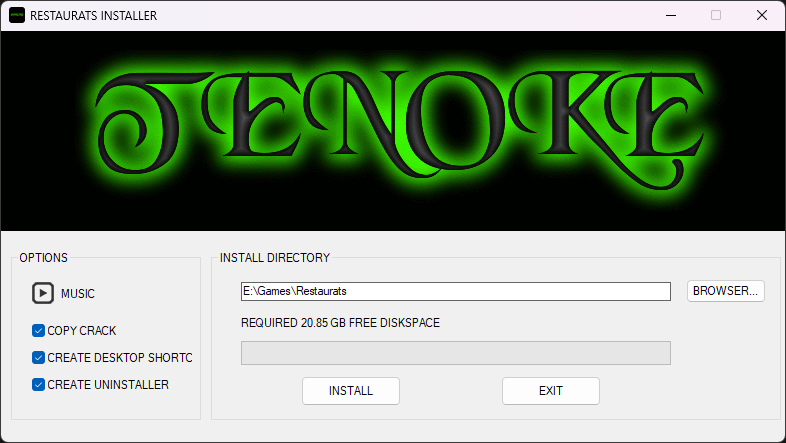The width and height of the screenshot is (786, 443).
Task: Click the empty installation progress bar
Action: 455,353
